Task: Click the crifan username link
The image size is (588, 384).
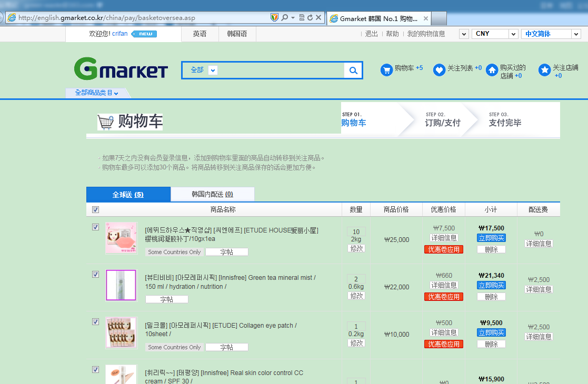Action: pyautogui.click(x=119, y=33)
